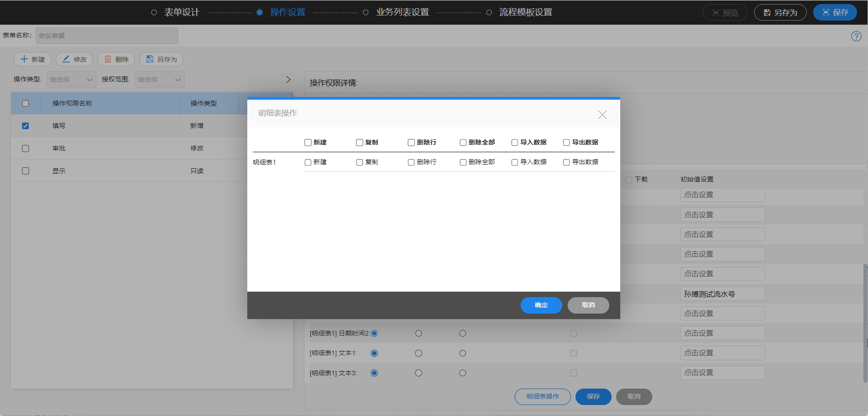868x416 pixels.
Task: Toggle the 下载 column header checkbox
Action: click(629, 180)
